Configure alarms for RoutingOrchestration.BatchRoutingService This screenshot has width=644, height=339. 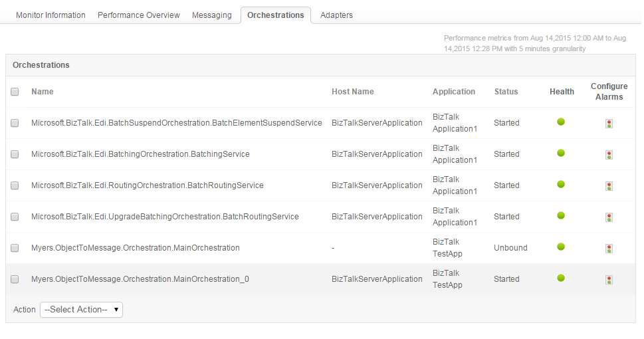pyautogui.click(x=609, y=186)
